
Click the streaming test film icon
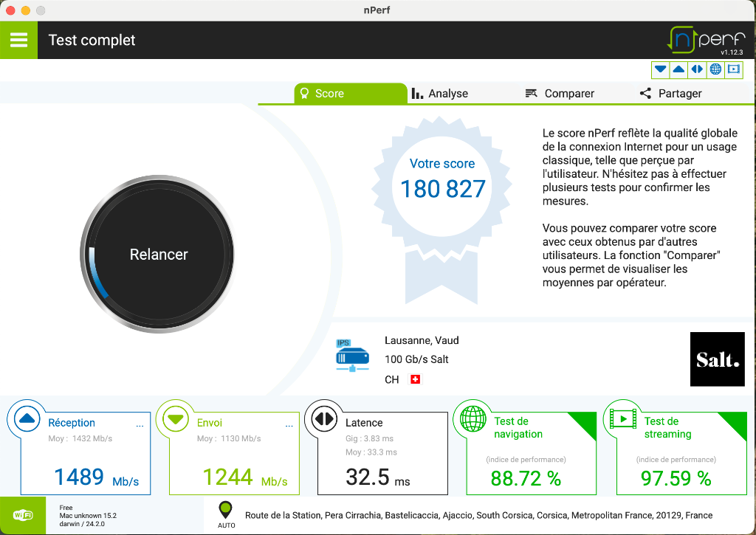click(x=623, y=419)
